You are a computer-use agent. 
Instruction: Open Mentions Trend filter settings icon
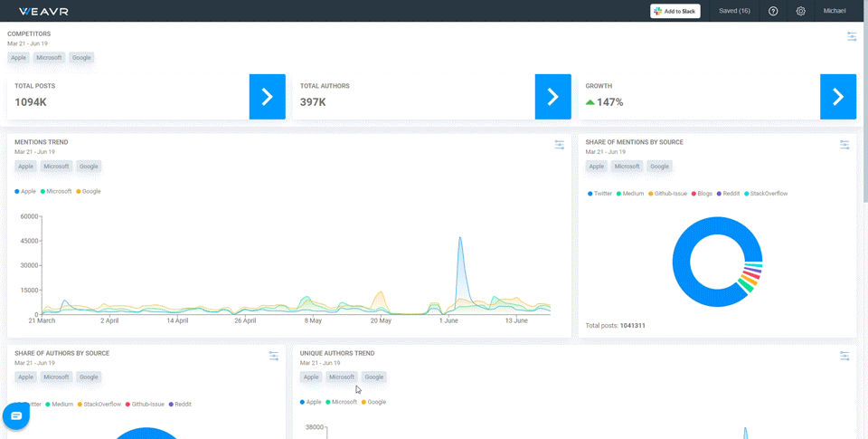[559, 145]
